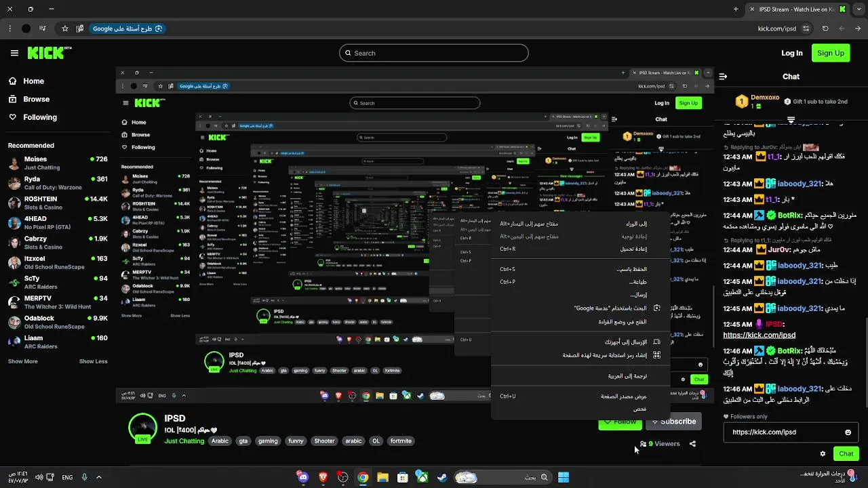Screen dimensions: 868x488
Task: Open File Explorer from the taskbar
Action: pos(382,477)
